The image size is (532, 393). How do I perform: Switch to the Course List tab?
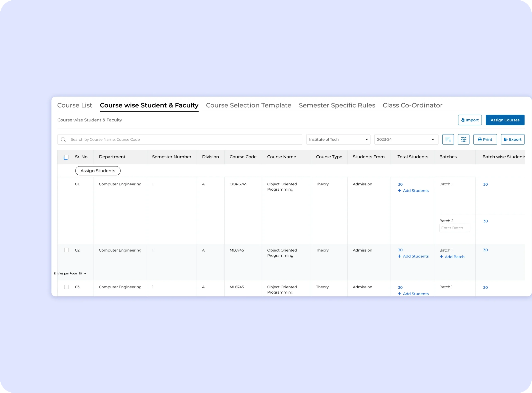[75, 105]
